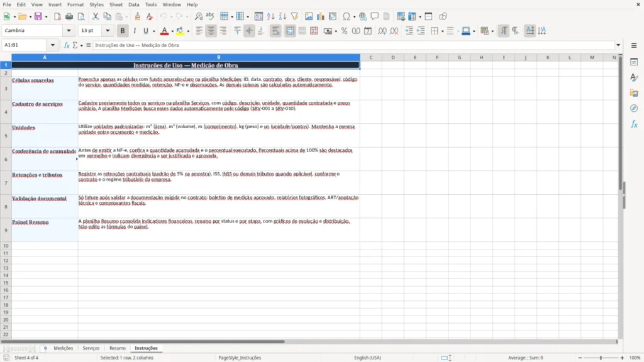Switch to the Resumo sheet tab
The width and height of the screenshot is (644, 362).
tap(118, 348)
